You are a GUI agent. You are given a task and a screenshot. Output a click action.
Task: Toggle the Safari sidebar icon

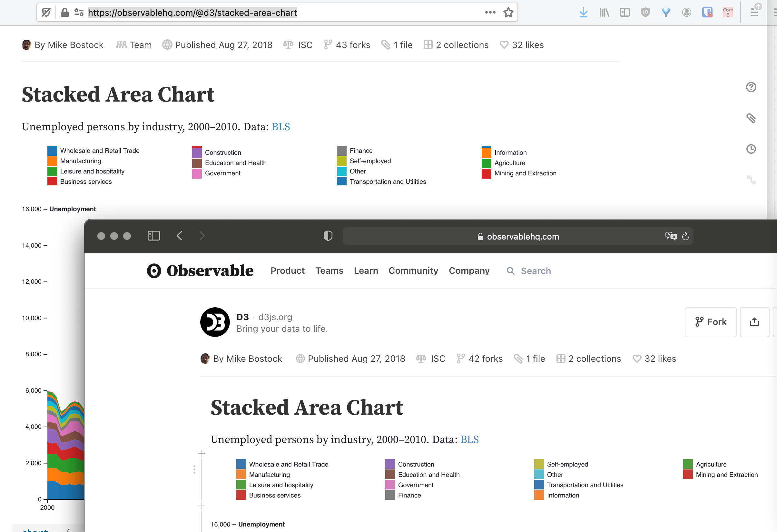pyautogui.click(x=154, y=235)
